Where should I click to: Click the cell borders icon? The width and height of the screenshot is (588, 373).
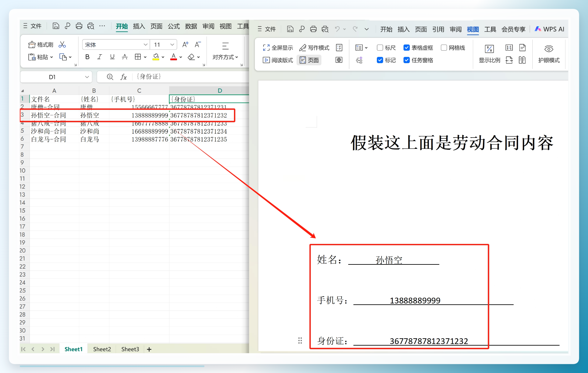138,57
